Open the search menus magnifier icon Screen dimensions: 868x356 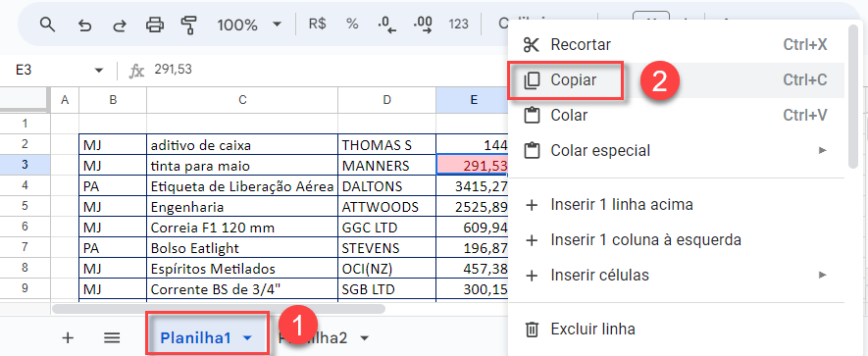[x=48, y=25]
